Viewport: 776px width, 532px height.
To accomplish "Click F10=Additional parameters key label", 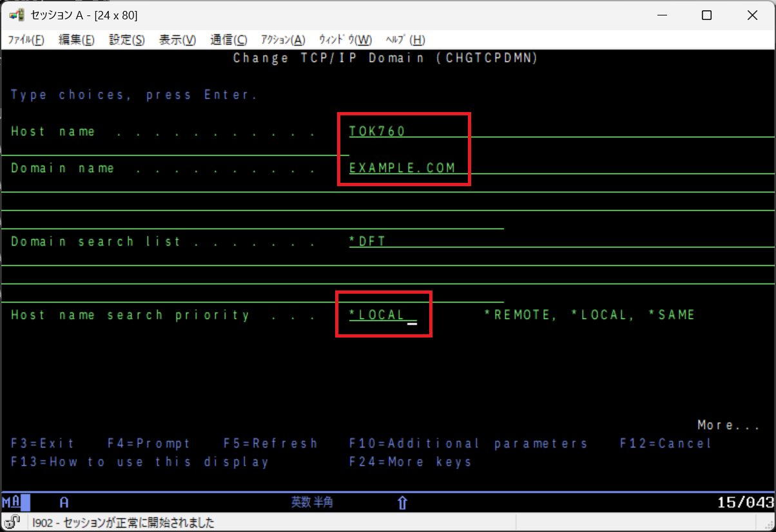I will [x=469, y=443].
